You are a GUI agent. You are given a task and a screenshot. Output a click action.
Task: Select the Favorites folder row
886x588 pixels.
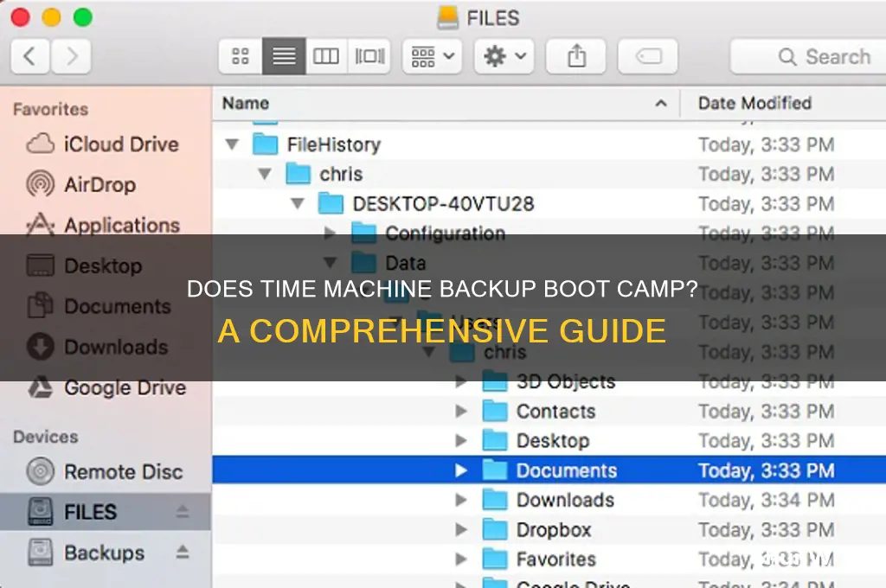[549, 559]
